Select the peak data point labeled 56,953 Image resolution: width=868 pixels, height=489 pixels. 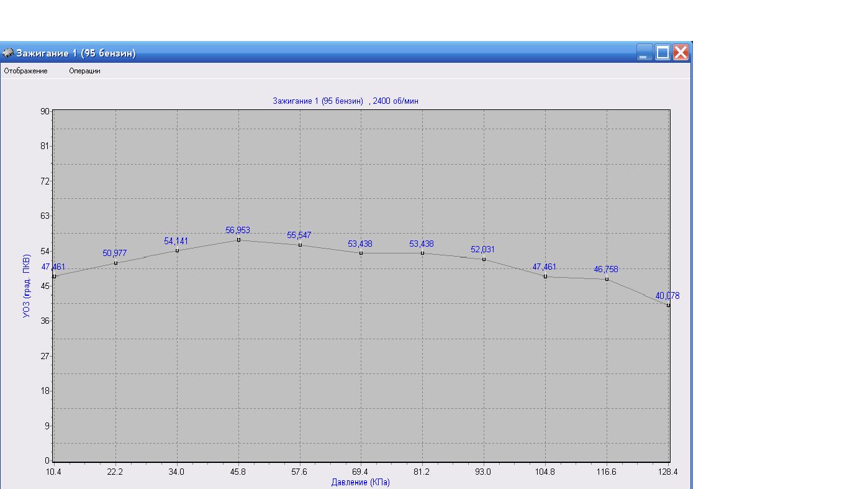tap(238, 240)
